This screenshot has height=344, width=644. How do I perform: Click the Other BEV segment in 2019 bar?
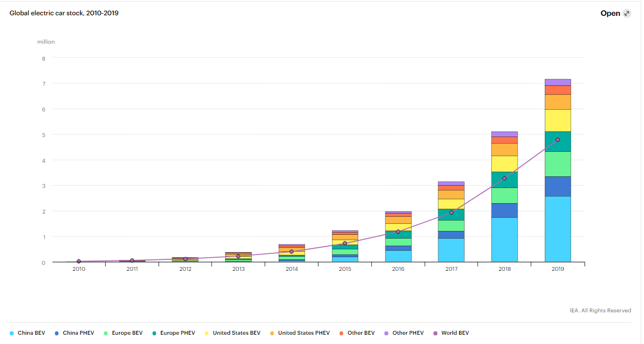click(x=558, y=90)
